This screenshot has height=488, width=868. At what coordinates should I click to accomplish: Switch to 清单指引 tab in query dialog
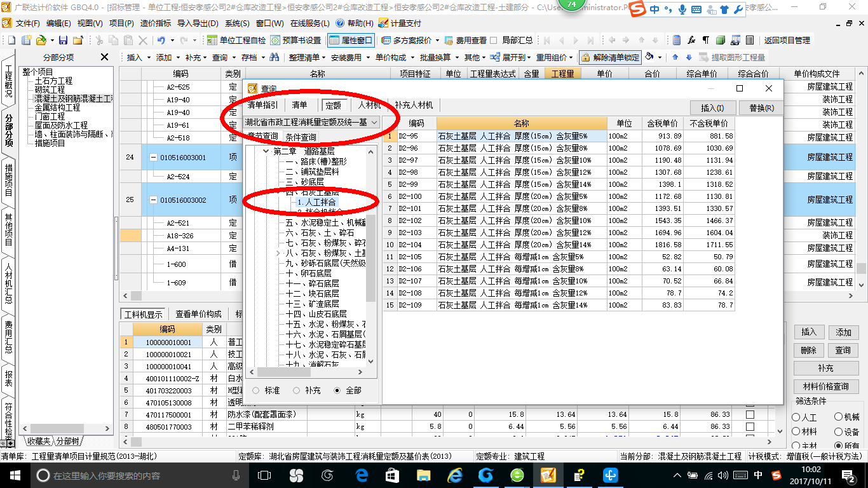click(x=262, y=105)
